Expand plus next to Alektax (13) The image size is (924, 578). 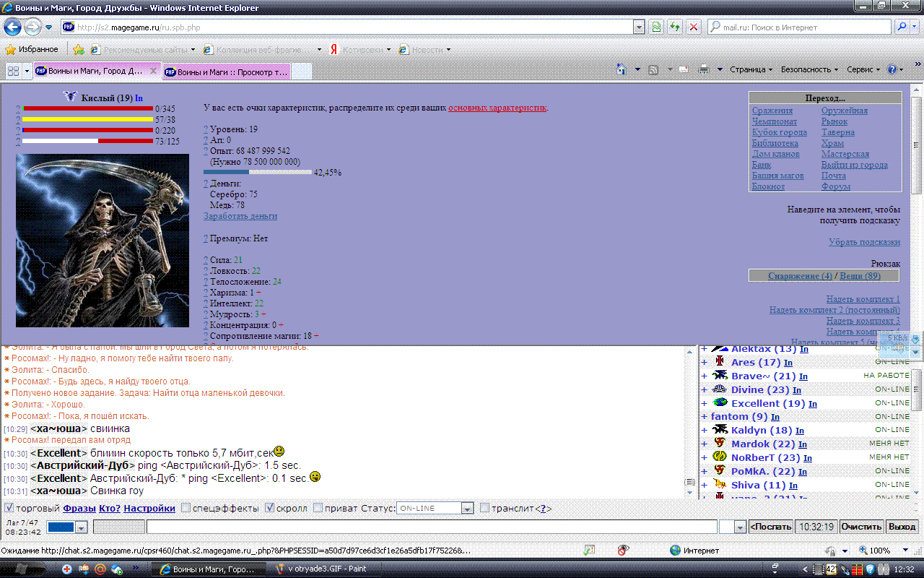(705, 349)
